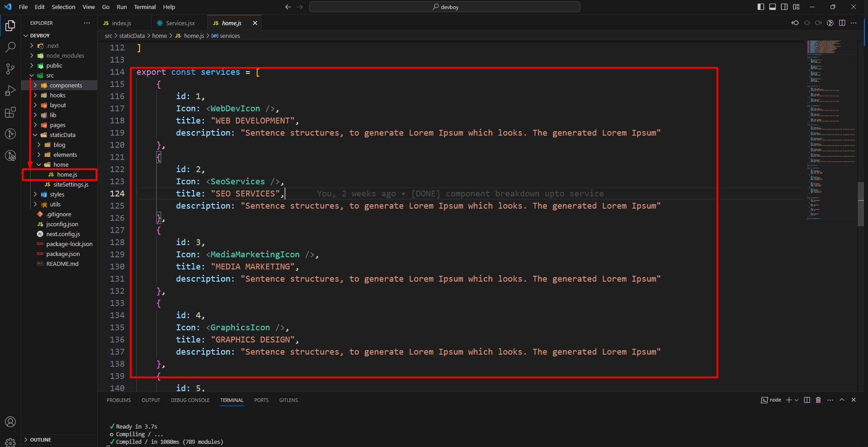Open the Extensions view

point(10,112)
